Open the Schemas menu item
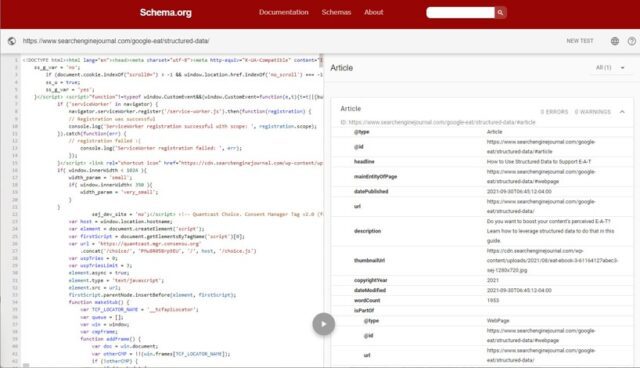 point(336,12)
